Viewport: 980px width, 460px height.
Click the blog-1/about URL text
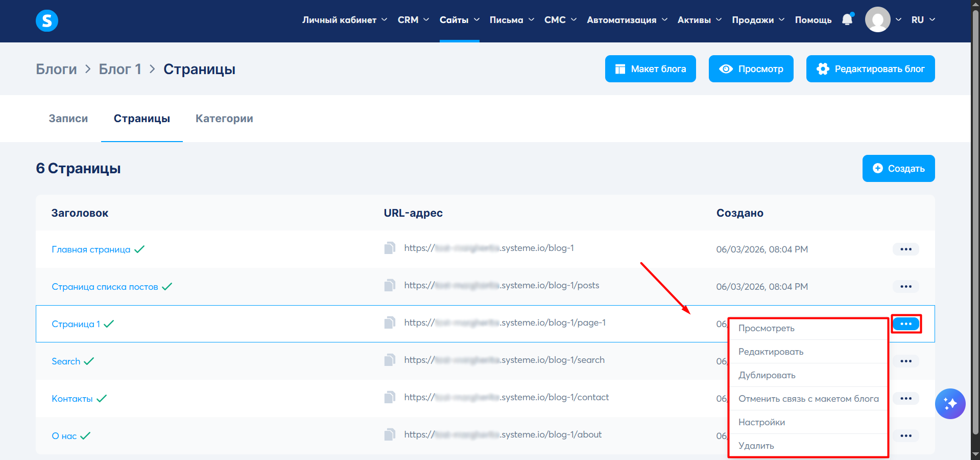click(503, 434)
